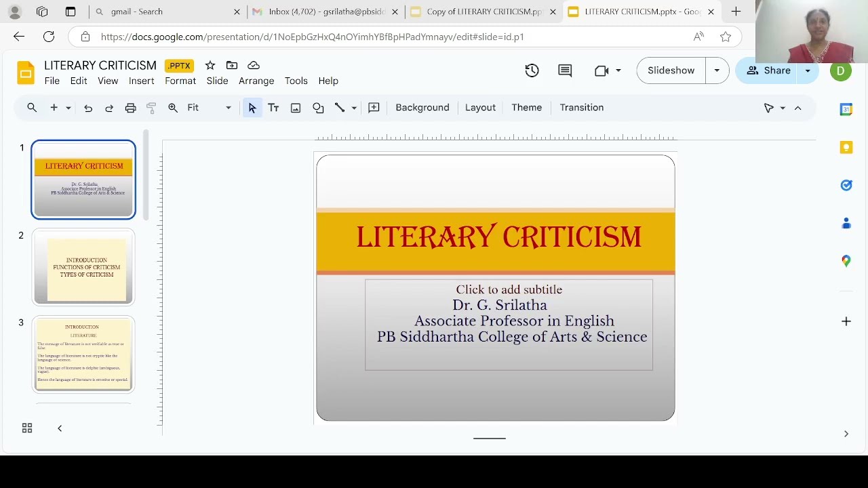The width and height of the screenshot is (868, 488).
Task: Click the Insert image icon
Action: [x=296, y=108]
